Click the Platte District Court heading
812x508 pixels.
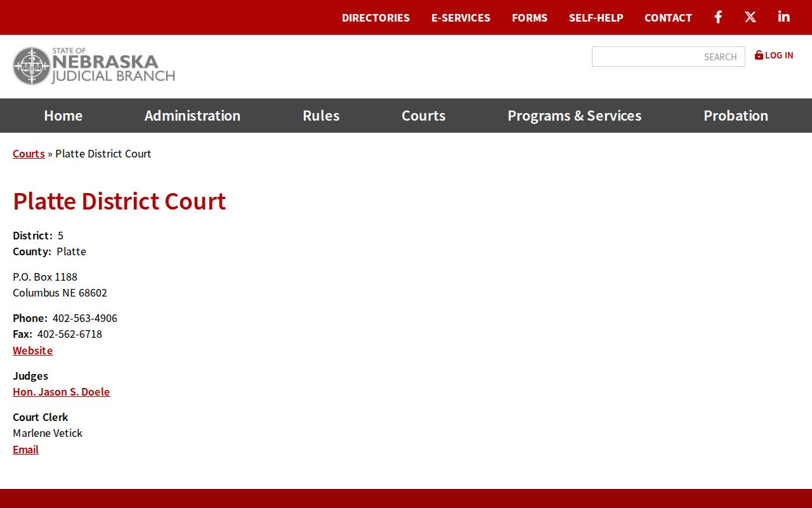(119, 201)
